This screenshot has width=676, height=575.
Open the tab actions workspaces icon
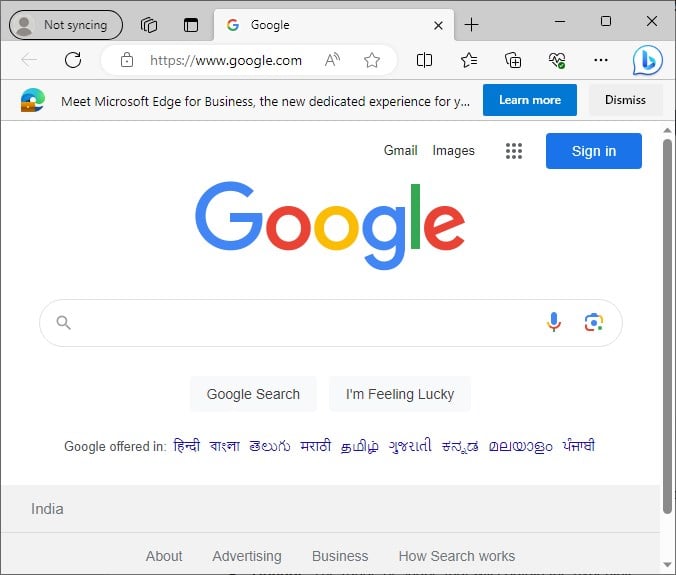[149, 25]
